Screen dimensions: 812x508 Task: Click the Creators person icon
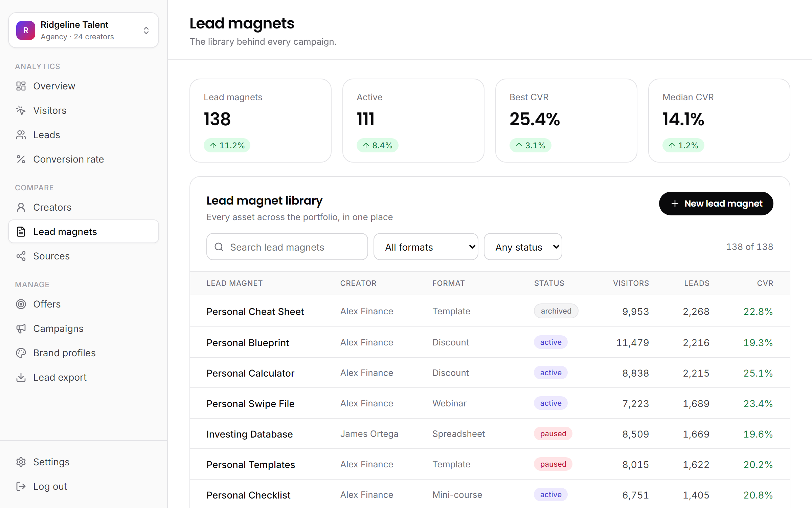[21, 207]
